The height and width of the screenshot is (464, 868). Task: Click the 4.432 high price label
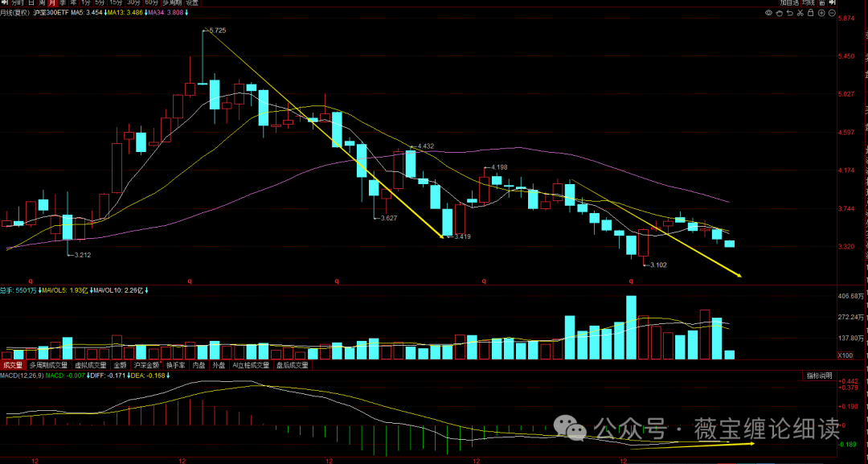click(x=425, y=146)
